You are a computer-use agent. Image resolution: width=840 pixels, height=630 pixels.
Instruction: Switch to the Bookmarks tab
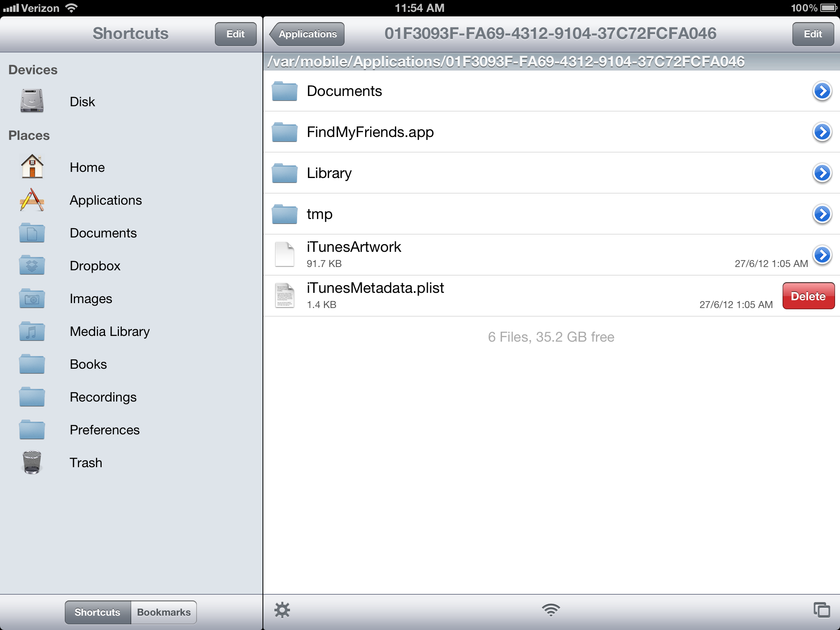pos(164,612)
